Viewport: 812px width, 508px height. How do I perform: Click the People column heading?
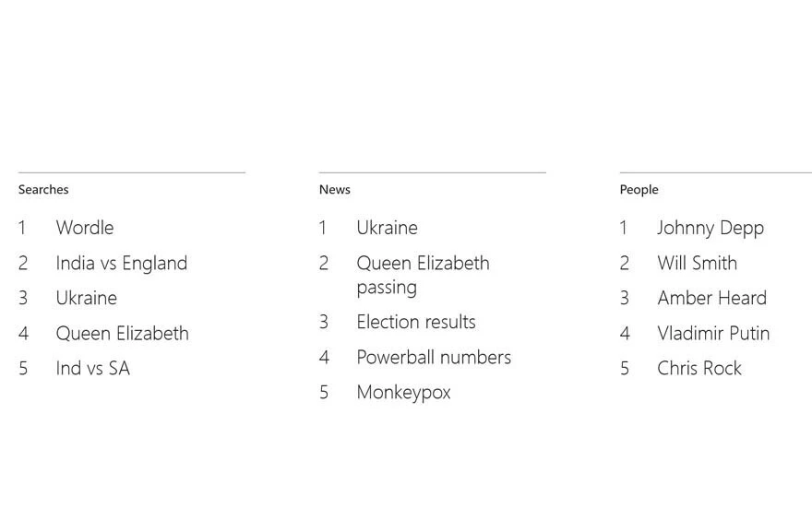tap(639, 190)
